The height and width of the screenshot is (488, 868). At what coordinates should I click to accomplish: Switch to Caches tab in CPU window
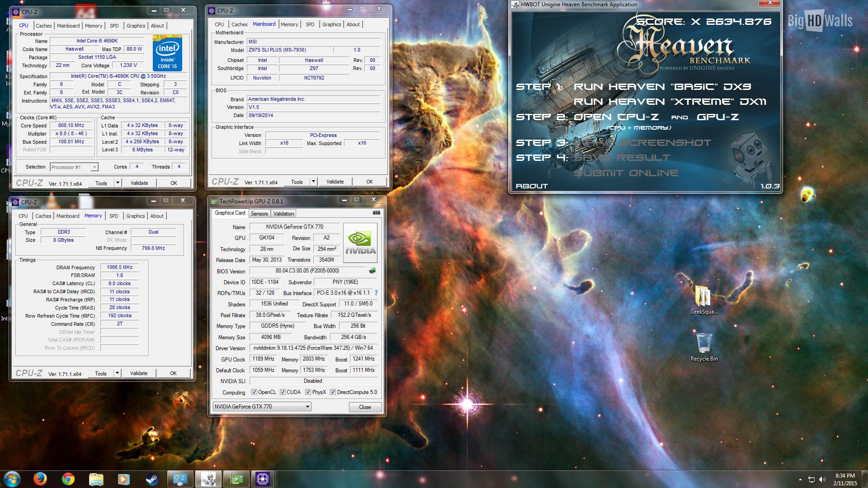click(x=44, y=26)
